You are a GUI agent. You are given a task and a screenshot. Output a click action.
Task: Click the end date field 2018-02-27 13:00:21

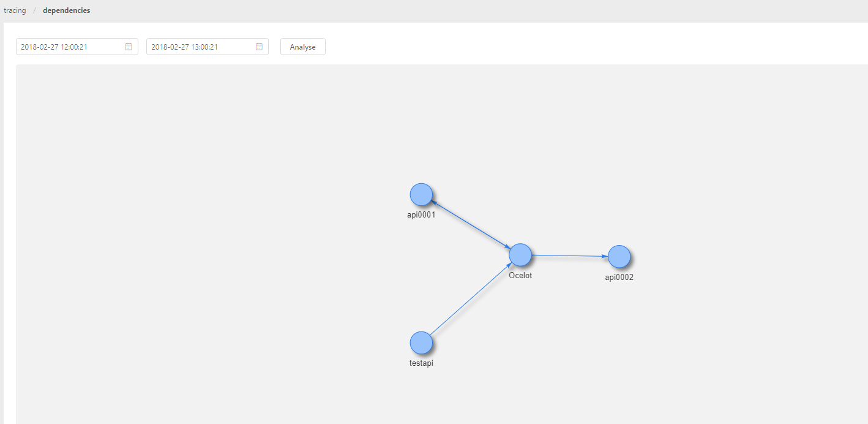point(208,47)
